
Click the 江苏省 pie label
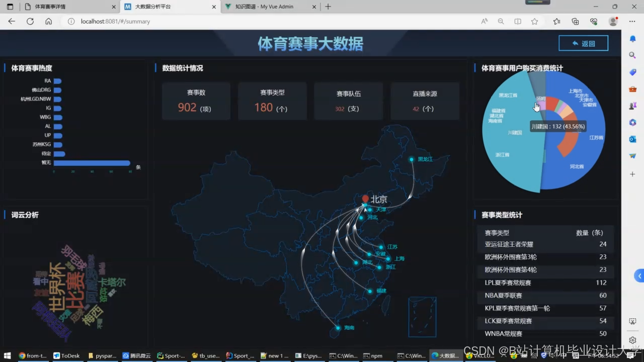[x=596, y=137]
